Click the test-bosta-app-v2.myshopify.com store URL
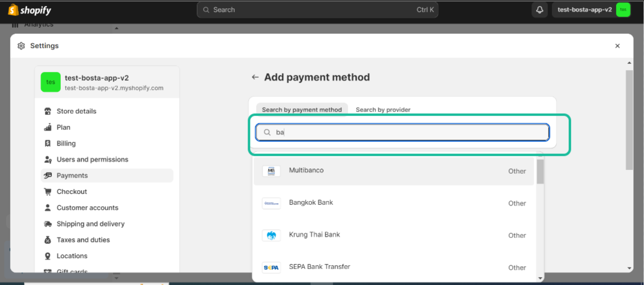The image size is (644, 285). tap(114, 88)
